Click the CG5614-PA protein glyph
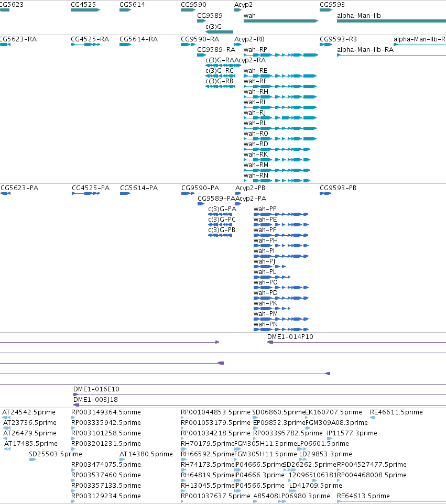Screen dimensions: 446x504 click(125, 193)
